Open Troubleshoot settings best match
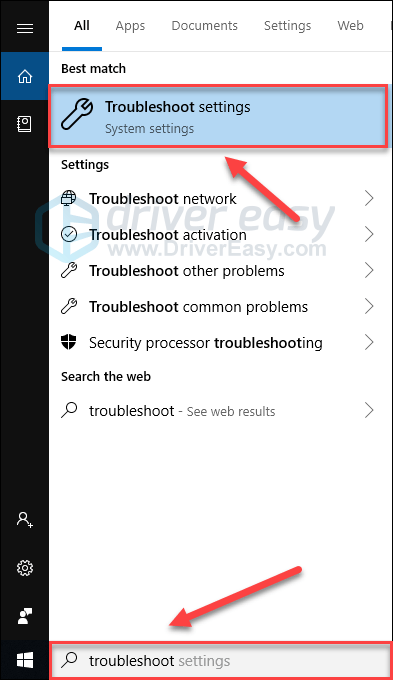 coord(217,116)
